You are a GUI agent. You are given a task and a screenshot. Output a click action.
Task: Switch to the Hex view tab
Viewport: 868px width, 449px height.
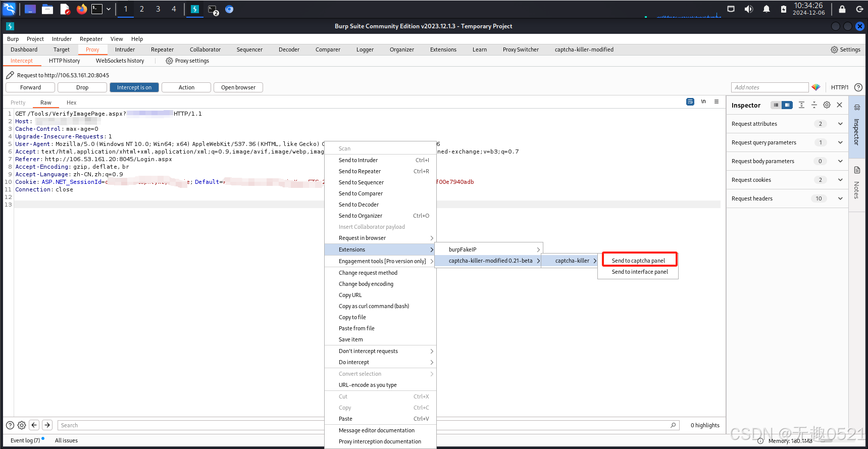(71, 103)
